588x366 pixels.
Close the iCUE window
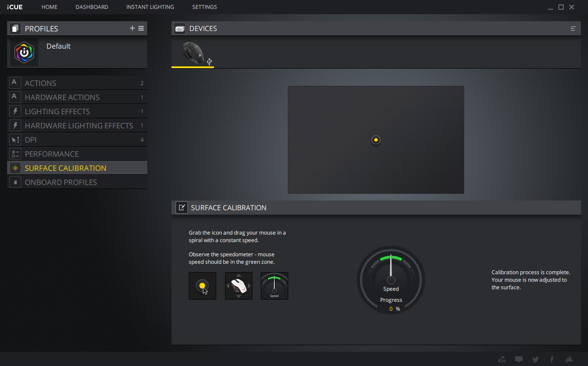click(572, 7)
